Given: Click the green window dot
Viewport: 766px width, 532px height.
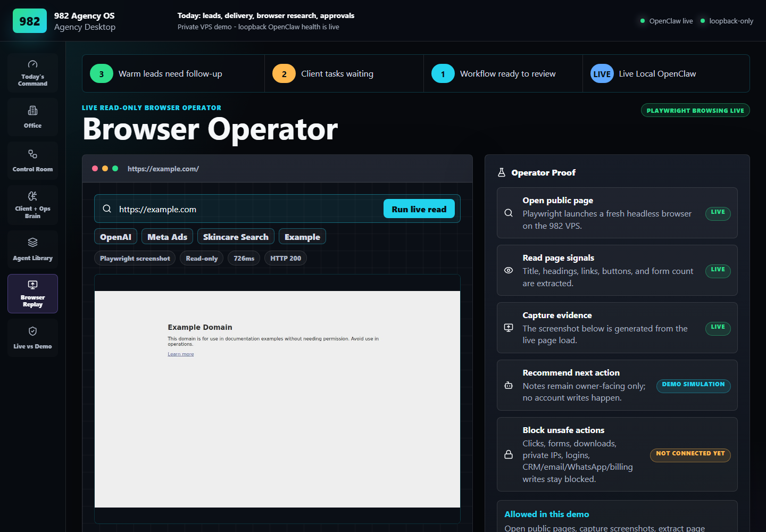Looking at the screenshot, I should [x=115, y=168].
